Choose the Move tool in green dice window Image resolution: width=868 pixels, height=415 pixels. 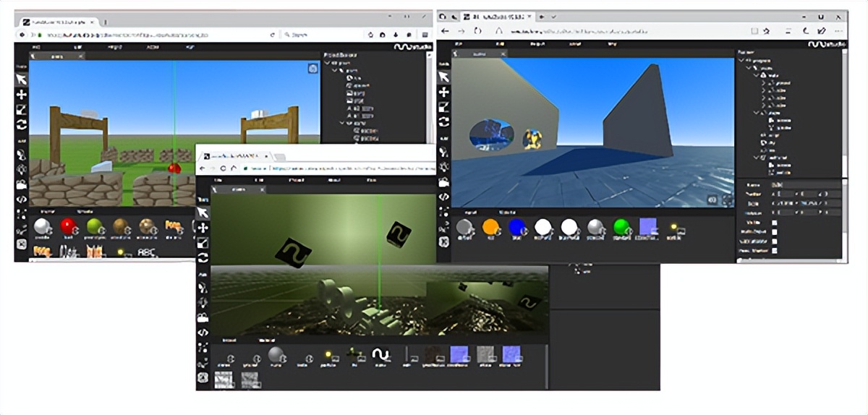pyautogui.click(x=203, y=228)
